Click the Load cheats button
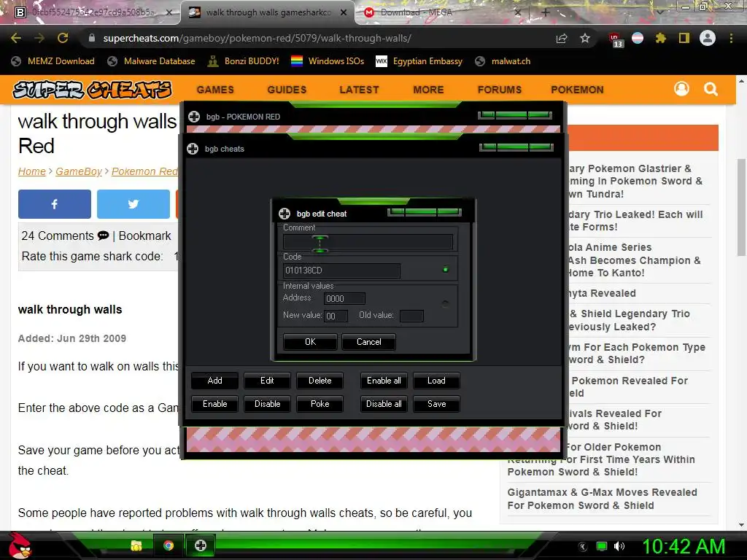 [x=436, y=381]
